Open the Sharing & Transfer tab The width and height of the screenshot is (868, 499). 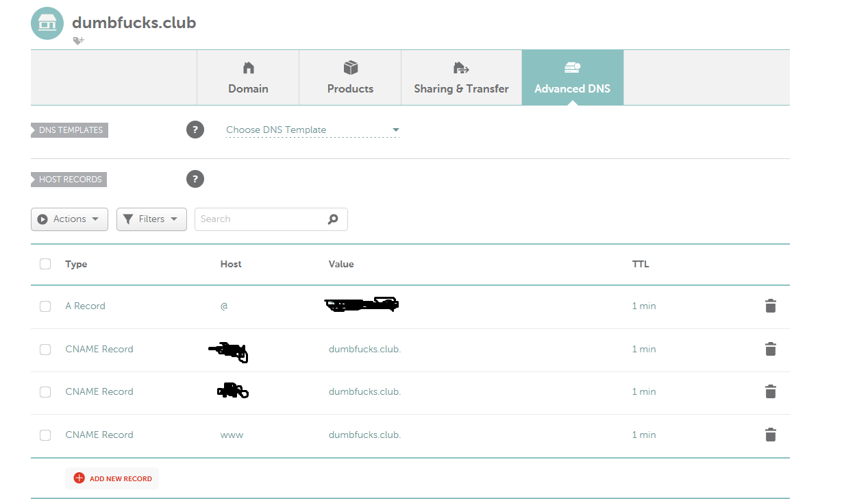pos(461,77)
